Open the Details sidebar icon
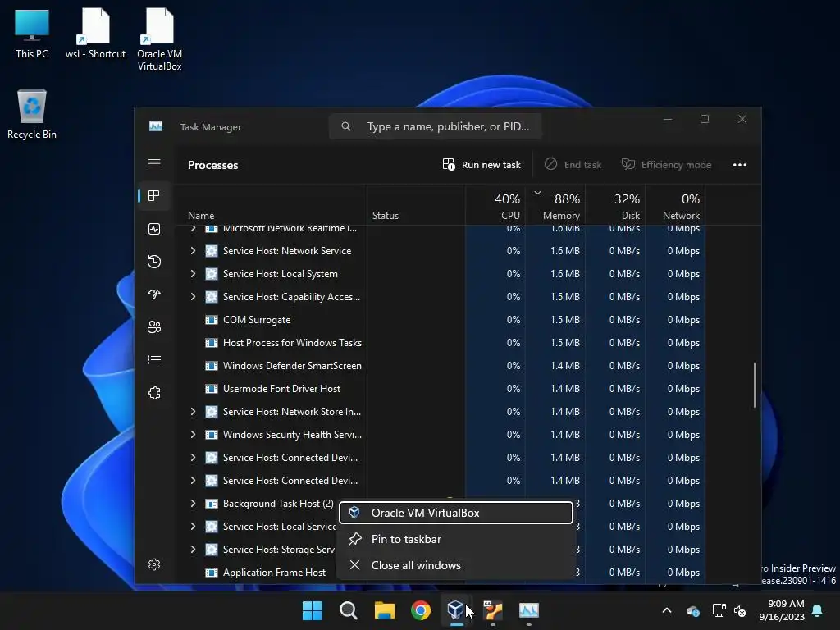 (154, 359)
